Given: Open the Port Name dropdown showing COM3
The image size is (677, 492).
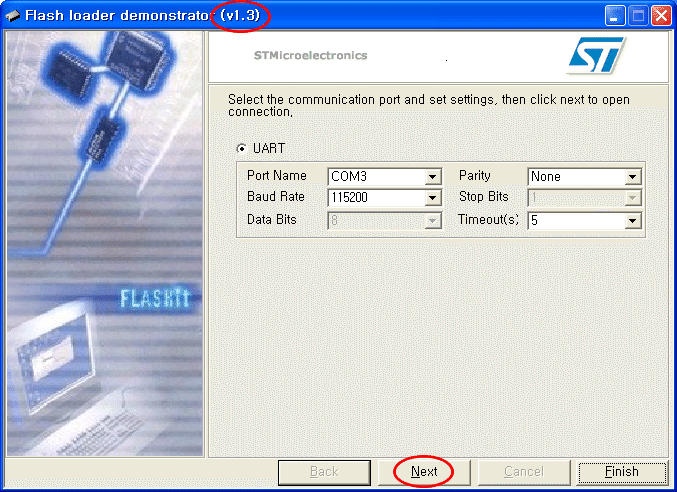Looking at the screenshot, I should (x=385, y=177).
